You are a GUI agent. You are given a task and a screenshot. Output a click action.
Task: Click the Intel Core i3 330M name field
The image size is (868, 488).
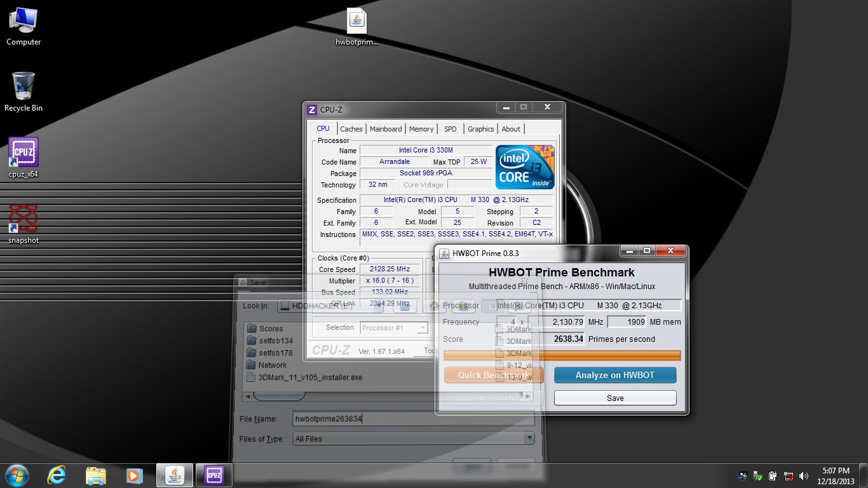pos(426,150)
